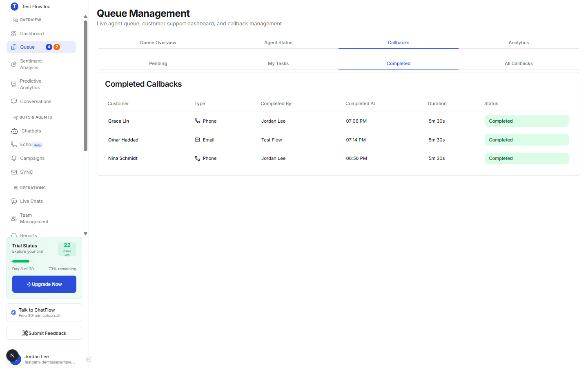Click the sidebar scroll down arrow
Viewport: 588px width, 368px height.
[85, 234]
